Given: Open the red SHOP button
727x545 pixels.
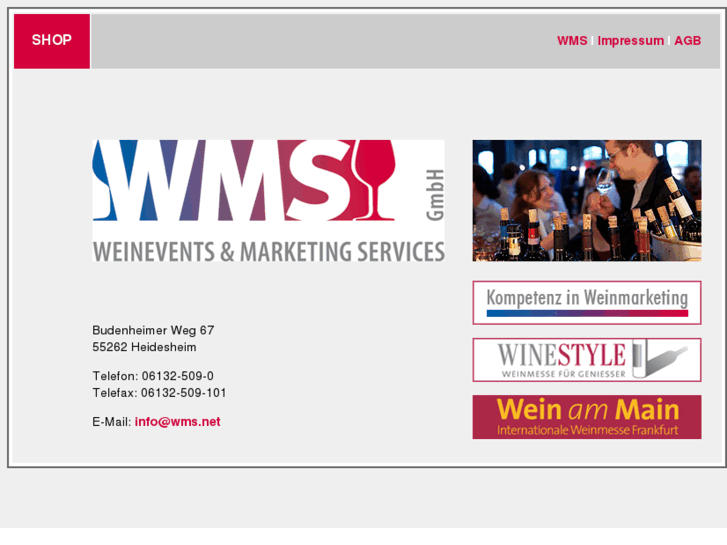Looking at the screenshot, I should click(52, 41).
